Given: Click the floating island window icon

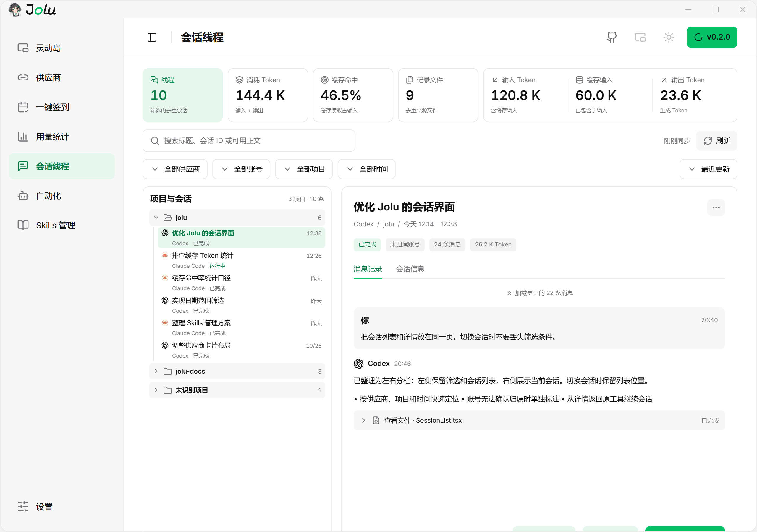Looking at the screenshot, I should (x=640, y=37).
